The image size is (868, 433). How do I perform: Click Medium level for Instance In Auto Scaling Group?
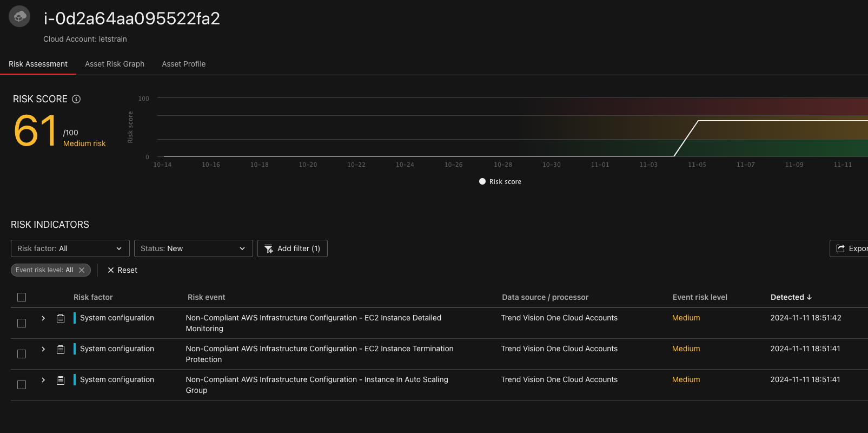tap(686, 379)
